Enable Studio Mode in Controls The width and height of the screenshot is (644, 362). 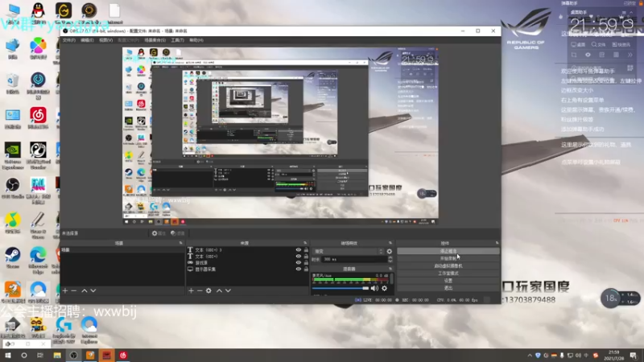click(x=448, y=274)
